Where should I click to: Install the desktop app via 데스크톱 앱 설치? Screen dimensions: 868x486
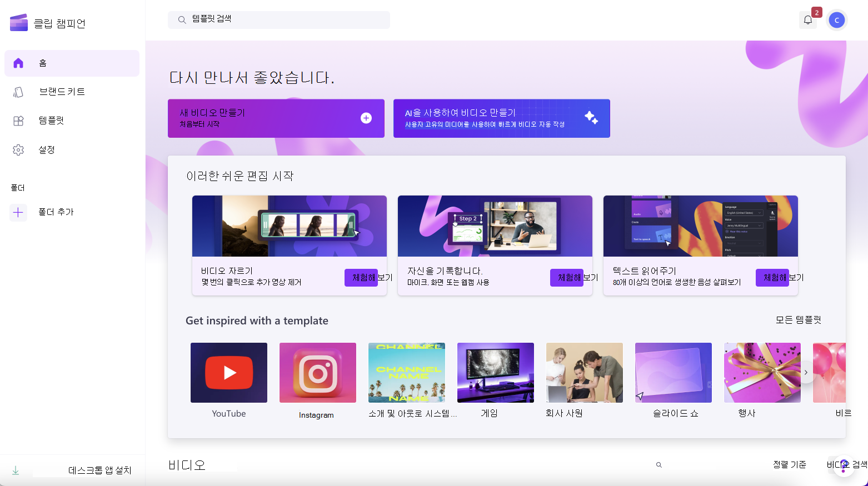[x=100, y=470]
